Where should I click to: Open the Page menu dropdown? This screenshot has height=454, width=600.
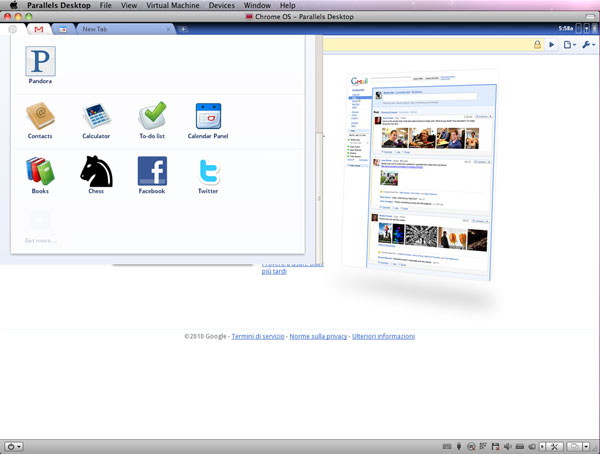point(569,45)
